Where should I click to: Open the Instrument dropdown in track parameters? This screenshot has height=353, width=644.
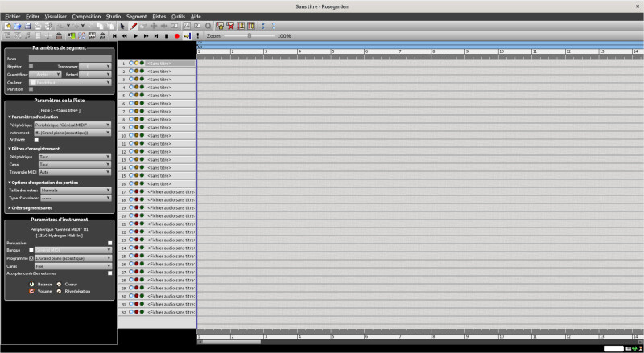[x=72, y=133]
